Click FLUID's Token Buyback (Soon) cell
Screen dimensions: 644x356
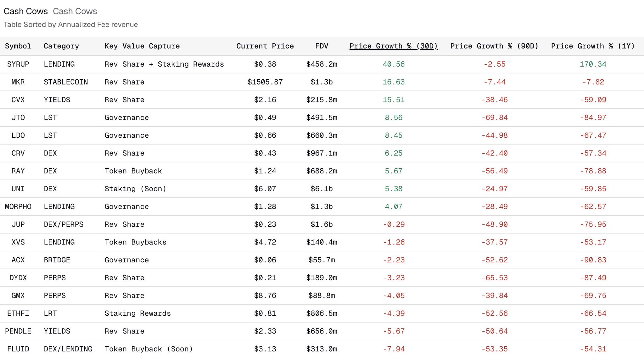pos(148,349)
